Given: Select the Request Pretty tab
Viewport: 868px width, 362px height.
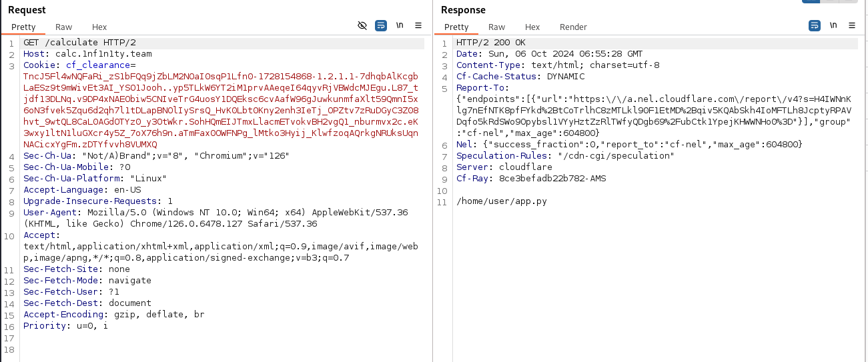Looking at the screenshot, I should 23,27.
